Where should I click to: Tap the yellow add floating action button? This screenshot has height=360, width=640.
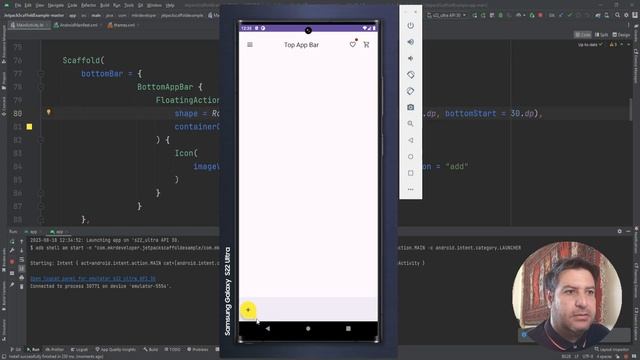click(x=248, y=310)
